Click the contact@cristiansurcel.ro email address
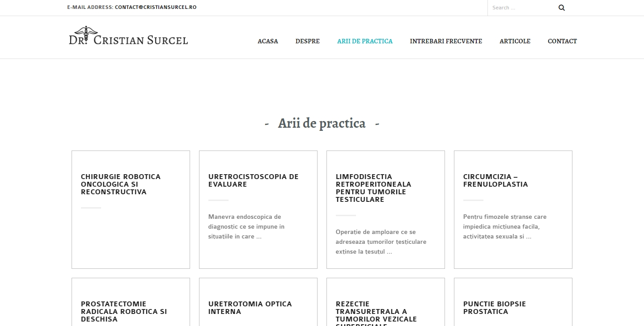This screenshot has height=326, width=644. [x=155, y=7]
